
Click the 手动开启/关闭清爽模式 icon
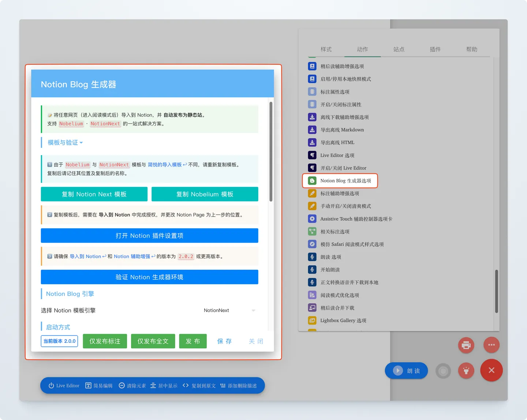pos(312,206)
